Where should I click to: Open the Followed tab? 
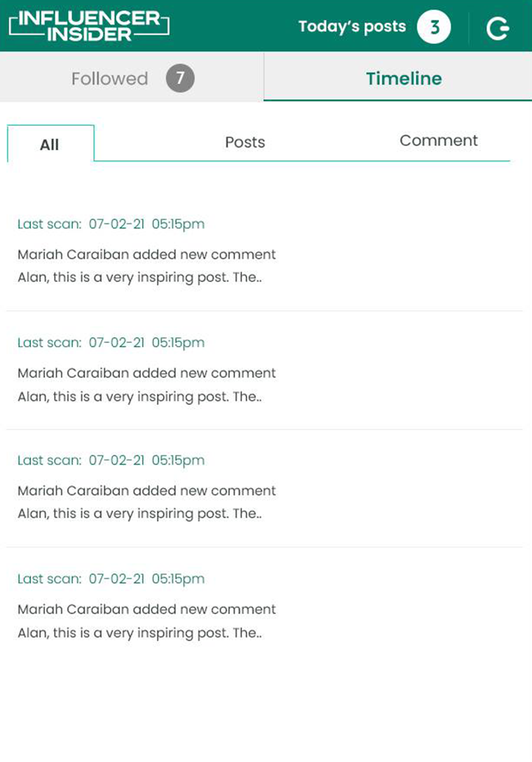click(132, 77)
